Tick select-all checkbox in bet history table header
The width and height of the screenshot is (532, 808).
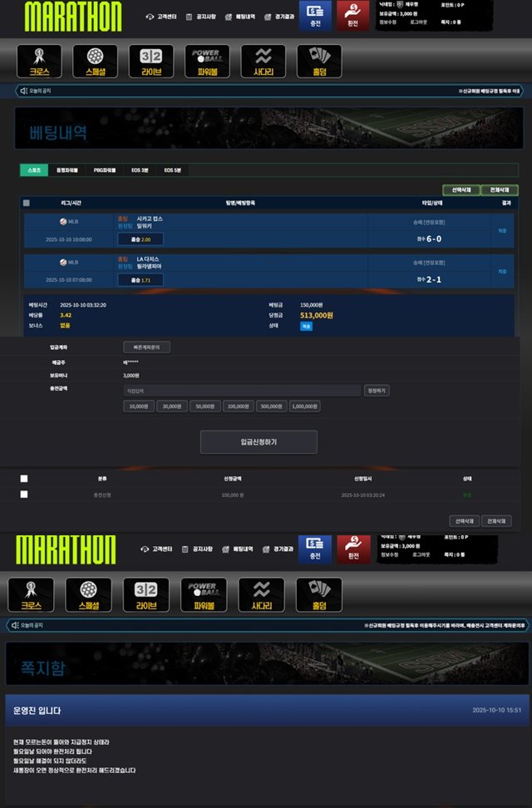pos(27,203)
